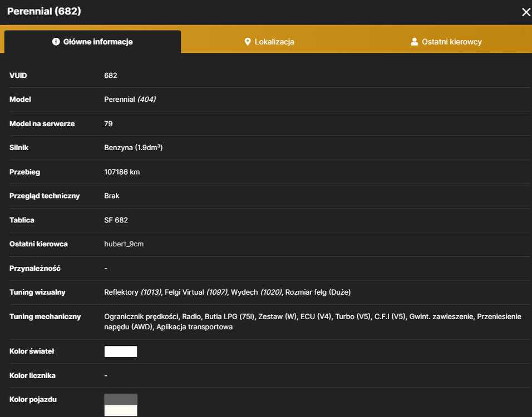Click the Tuning mechaniczny label
Image resolution: width=532 pixels, height=417 pixels.
coord(45,317)
